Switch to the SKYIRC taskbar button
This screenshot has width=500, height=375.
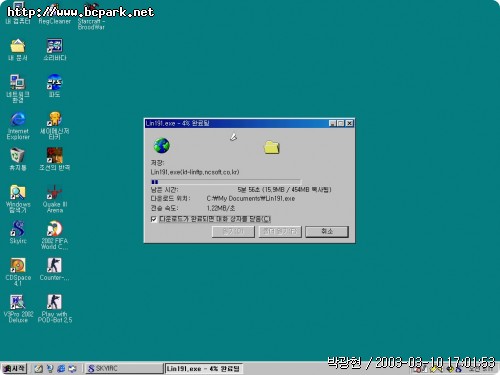click(x=124, y=369)
